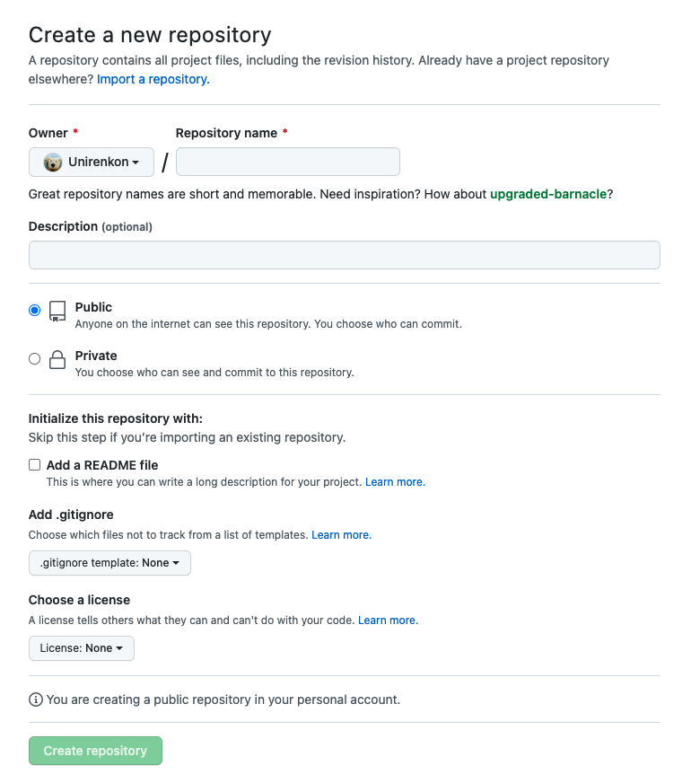Click the Create repository button

point(95,751)
